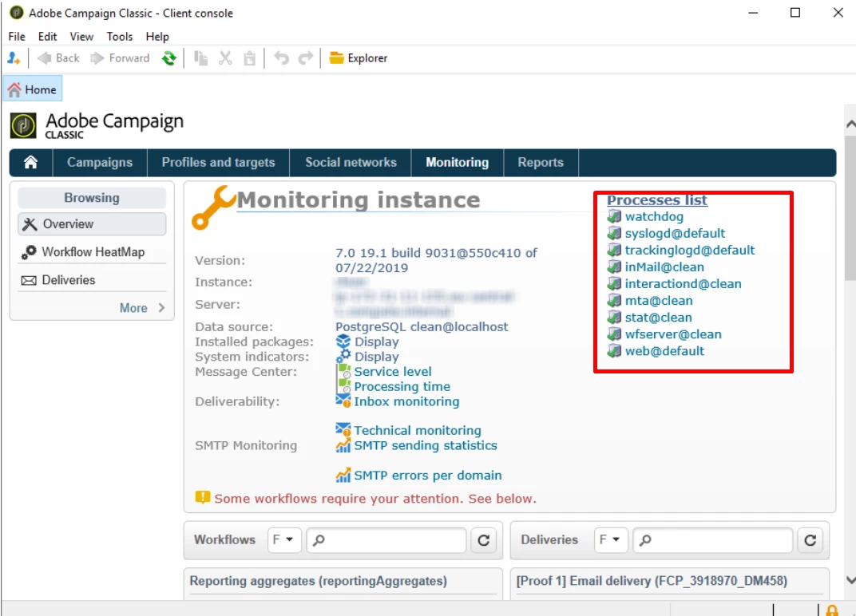
Task: Click the Cut scissors icon
Action: click(225, 57)
